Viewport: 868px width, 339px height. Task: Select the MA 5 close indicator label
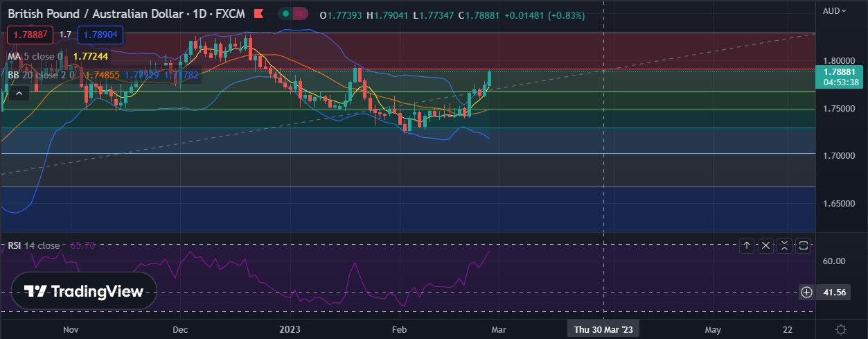(x=35, y=56)
